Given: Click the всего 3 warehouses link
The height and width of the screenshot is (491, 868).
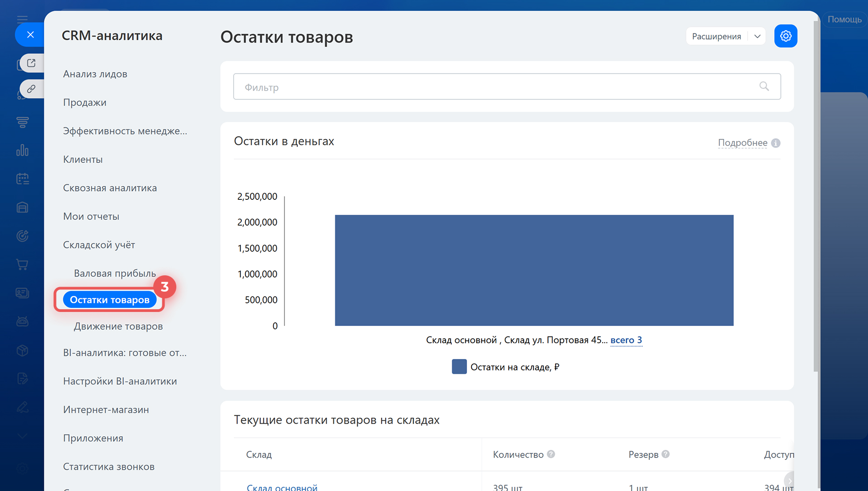Looking at the screenshot, I should click(626, 340).
